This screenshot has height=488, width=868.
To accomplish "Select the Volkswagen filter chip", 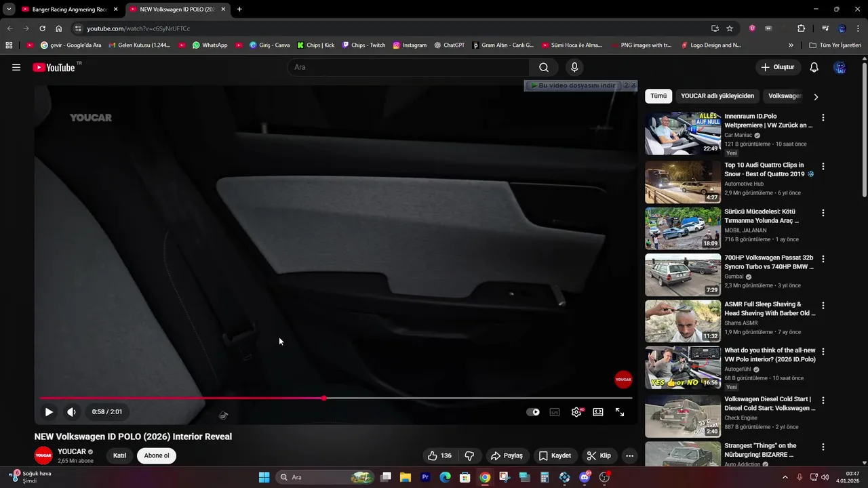I will [x=785, y=96].
